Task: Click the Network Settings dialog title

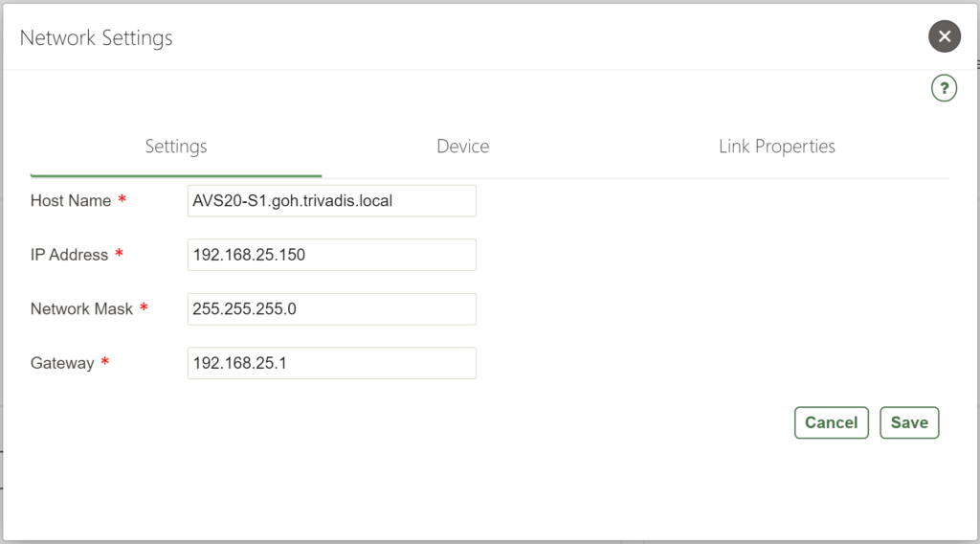Action: tap(97, 37)
